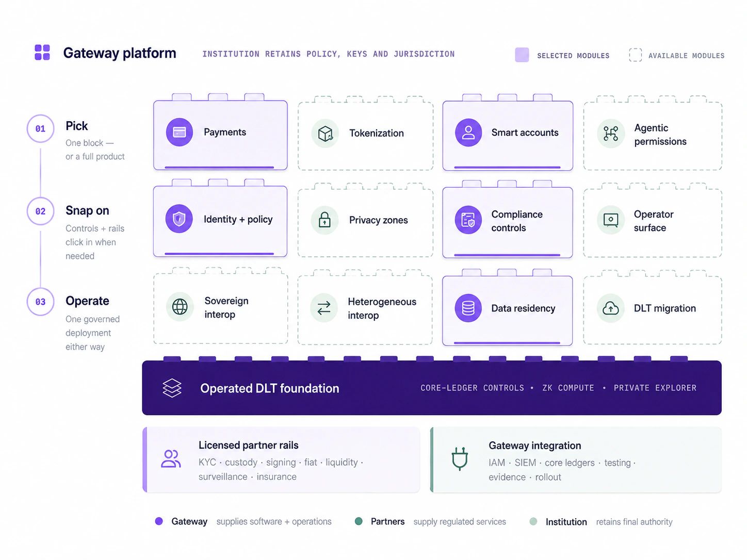Click the Available modules dashed legend swatch
This screenshot has width=747, height=560.
[636, 55]
